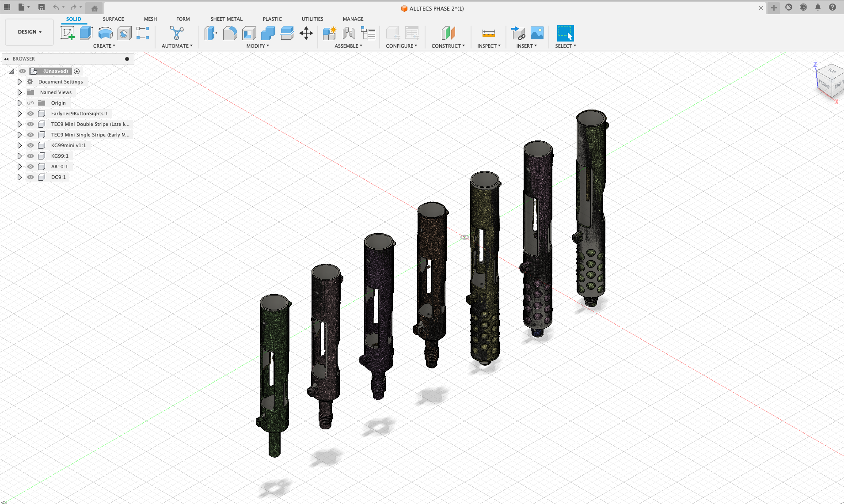
Task: Select the Press Pull tool
Action: (x=211, y=33)
